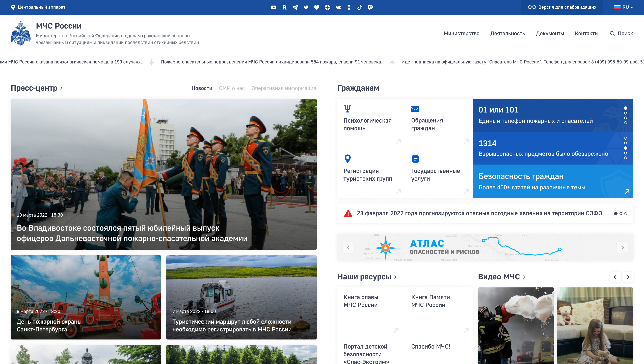Select the filled dot beside the 1314 statistic

[x=626, y=148]
